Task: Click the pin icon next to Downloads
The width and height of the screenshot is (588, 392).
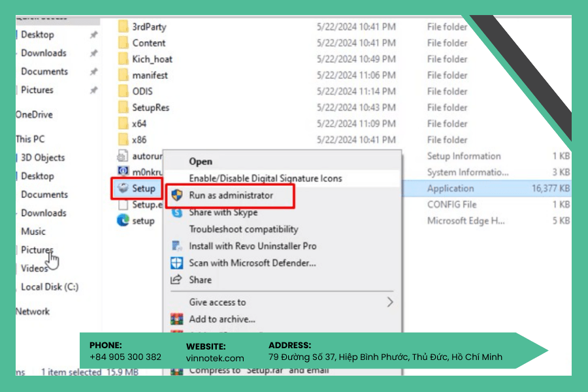Action: [x=93, y=54]
